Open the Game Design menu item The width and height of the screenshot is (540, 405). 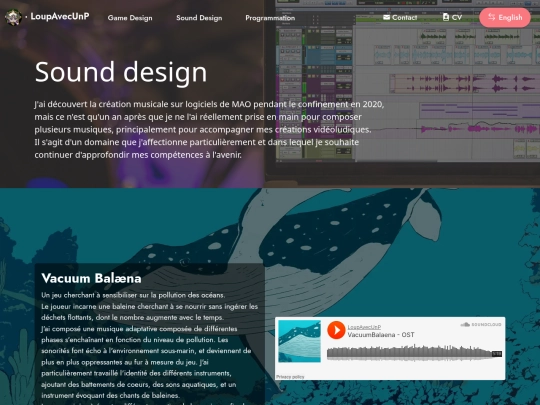point(130,18)
